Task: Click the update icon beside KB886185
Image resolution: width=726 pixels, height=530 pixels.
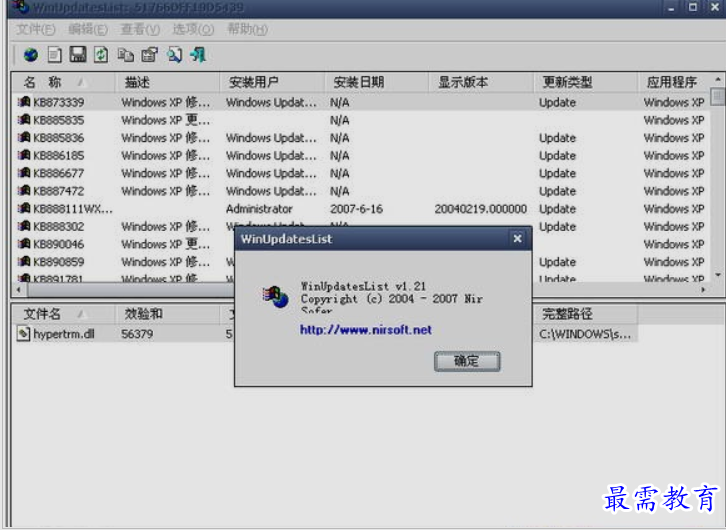Action: point(24,155)
